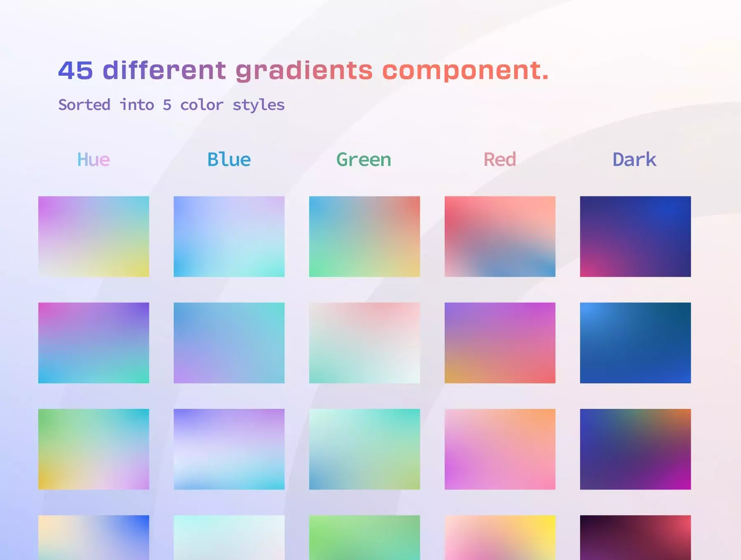Screen dimensions: 741x560
Task: Select second Blue gradient, teal to lavender
Action: pyautogui.click(x=229, y=343)
